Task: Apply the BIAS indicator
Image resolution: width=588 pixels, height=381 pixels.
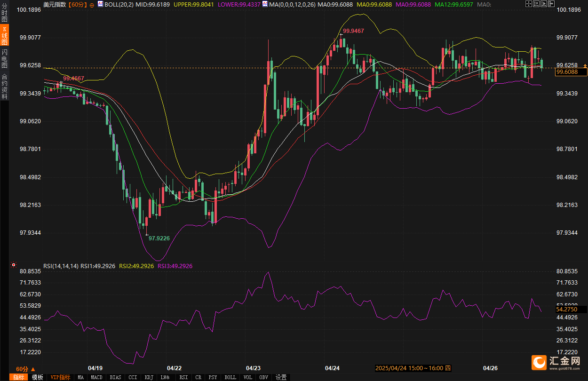Action: pos(115,377)
